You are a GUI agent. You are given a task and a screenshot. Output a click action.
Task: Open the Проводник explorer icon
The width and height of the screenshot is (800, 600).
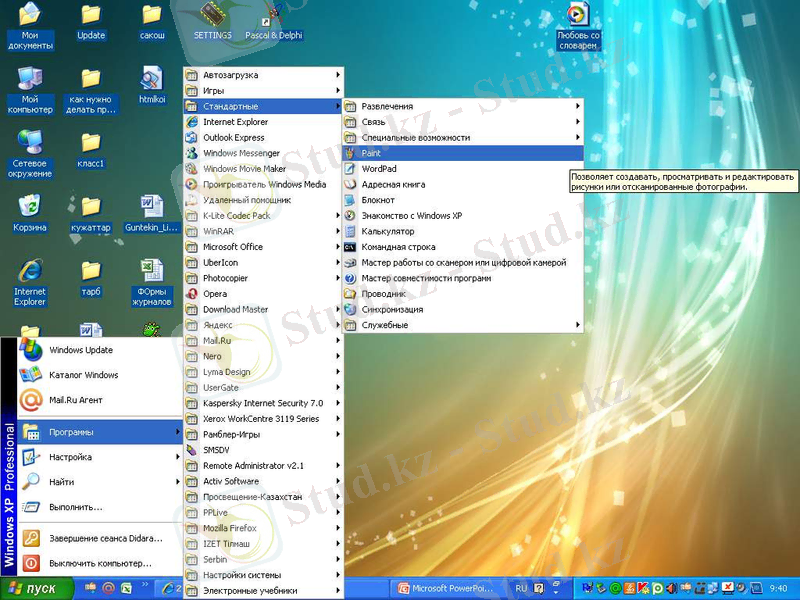(351, 294)
